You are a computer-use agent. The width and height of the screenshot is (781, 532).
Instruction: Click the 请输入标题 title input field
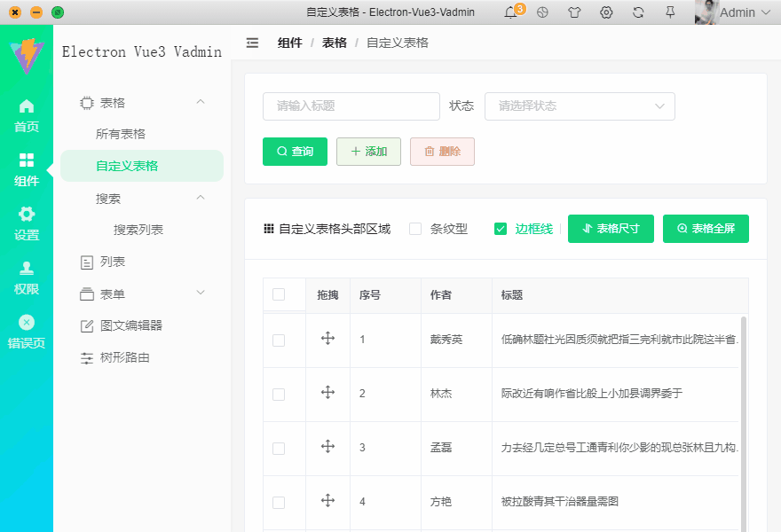[x=351, y=106]
